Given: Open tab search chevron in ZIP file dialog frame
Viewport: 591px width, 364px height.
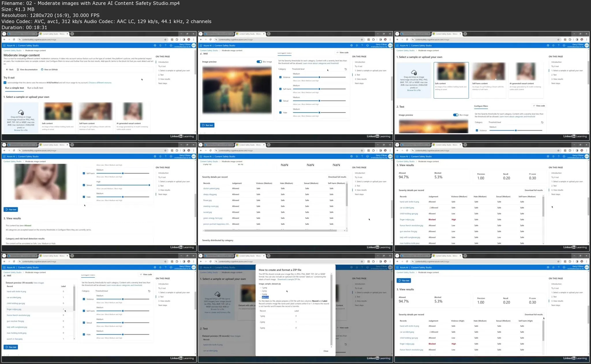Looking at the screenshot, I should (201, 256).
